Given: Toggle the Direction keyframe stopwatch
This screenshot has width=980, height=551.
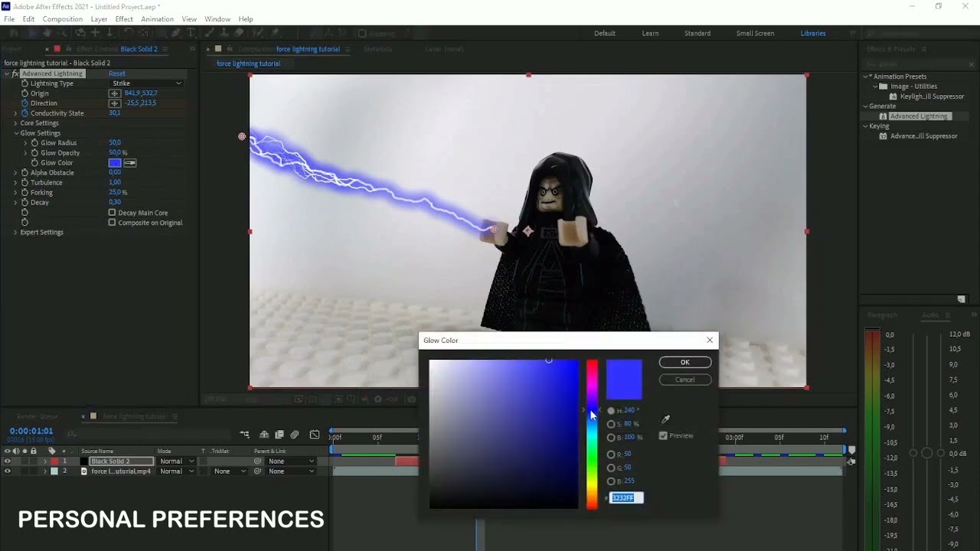Looking at the screenshot, I should [24, 103].
